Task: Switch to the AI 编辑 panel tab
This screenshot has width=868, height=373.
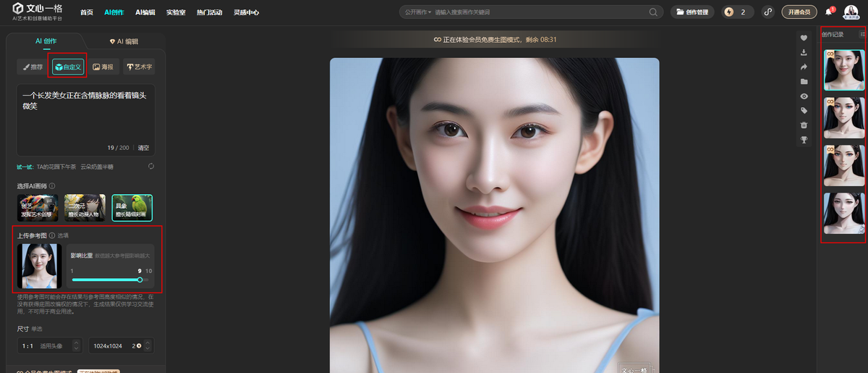Action: coord(125,41)
